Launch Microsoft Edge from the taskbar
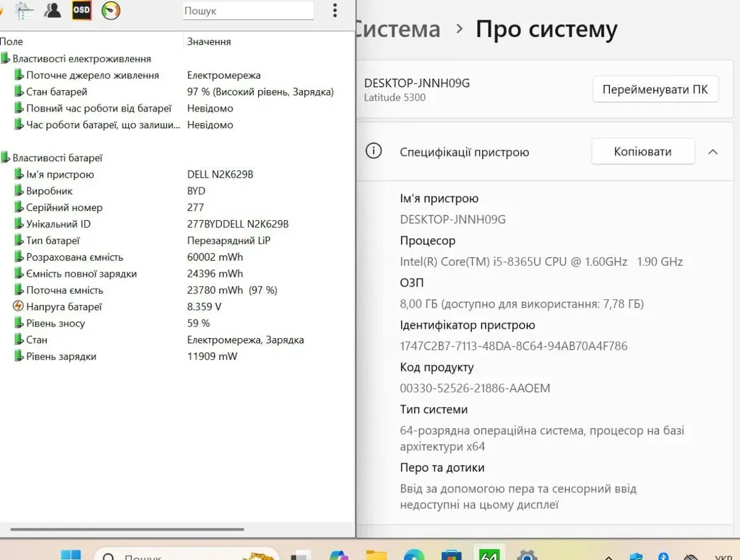Screen dimensions: 740x560 click(x=414, y=554)
